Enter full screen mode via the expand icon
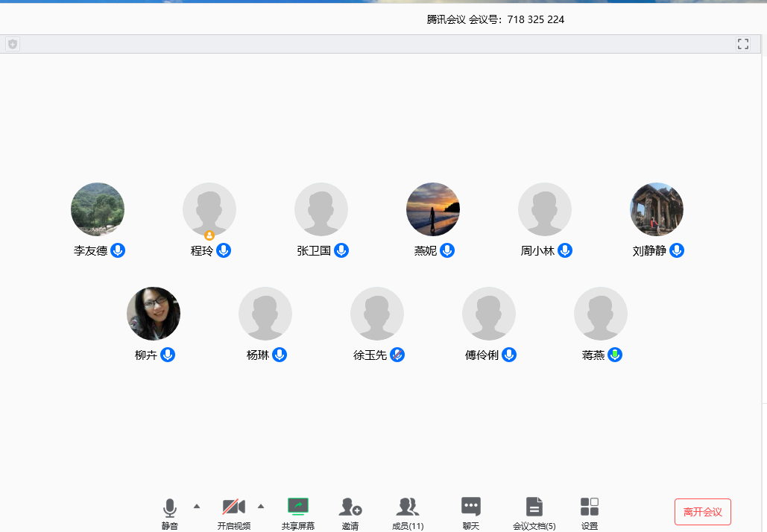 (742, 44)
